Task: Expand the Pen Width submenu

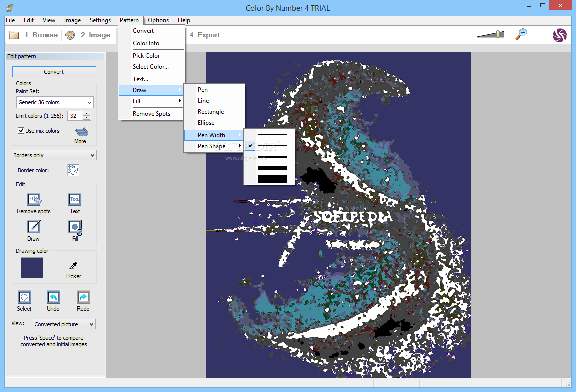Action: 214,135
